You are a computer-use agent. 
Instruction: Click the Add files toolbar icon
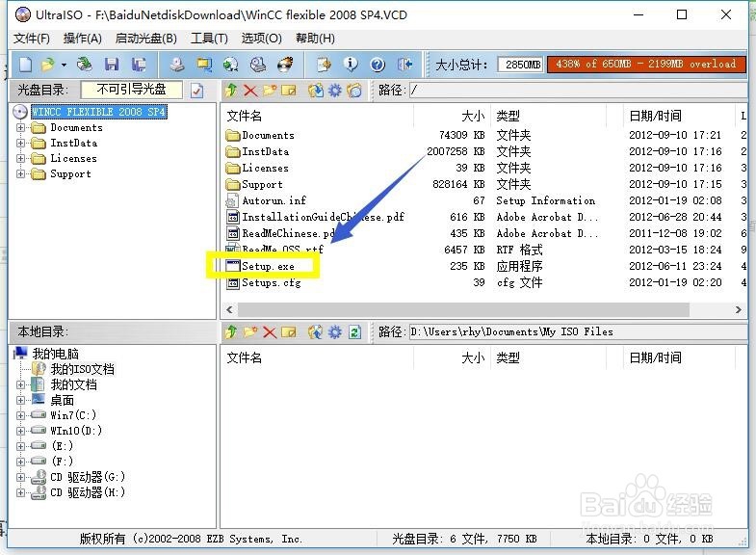(324, 65)
